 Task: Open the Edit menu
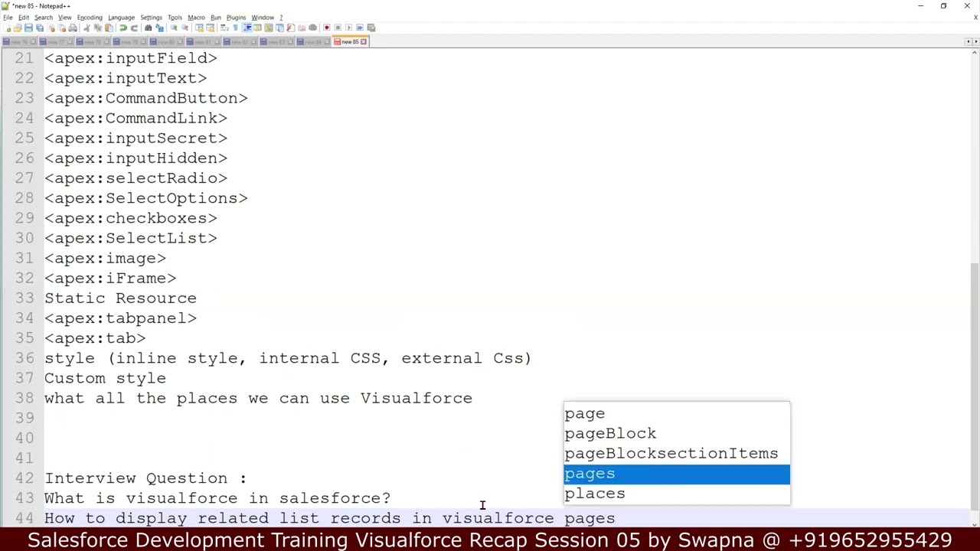click(x=24, y=17)
